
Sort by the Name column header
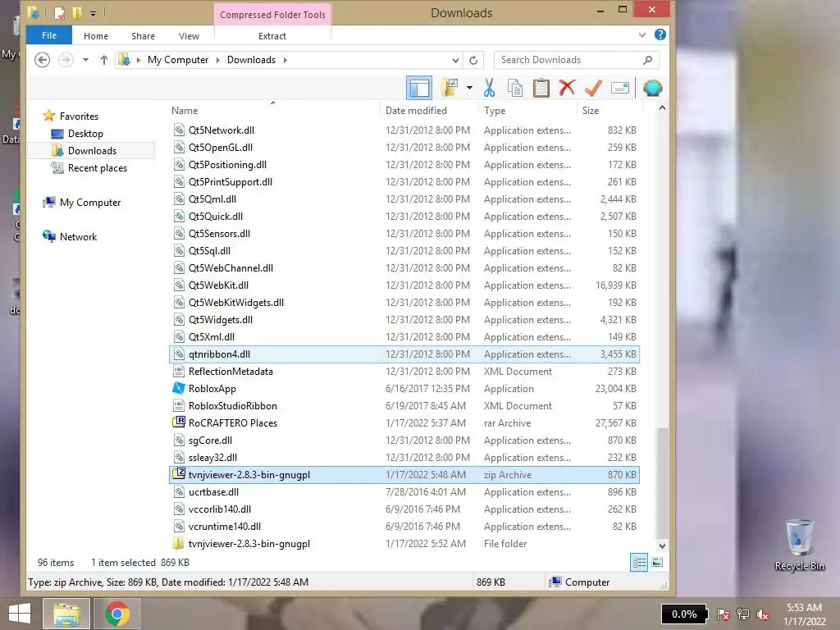pyautogui.click(x=185, y=111)
